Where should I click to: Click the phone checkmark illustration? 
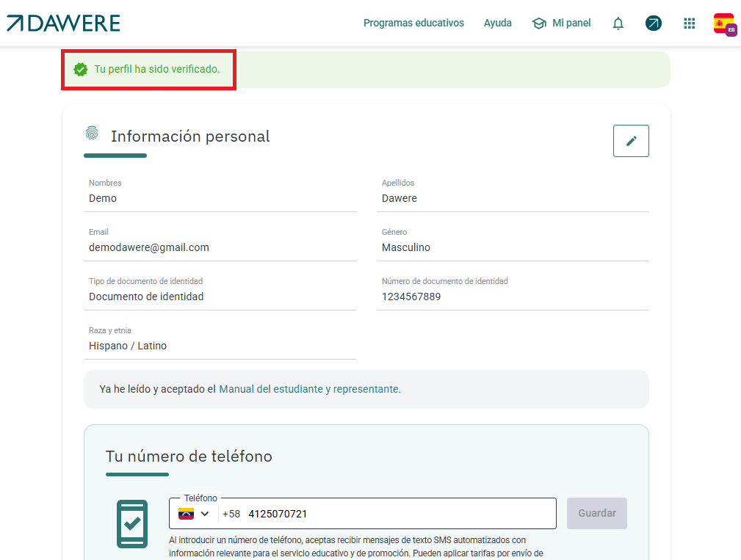pos(132,523)
